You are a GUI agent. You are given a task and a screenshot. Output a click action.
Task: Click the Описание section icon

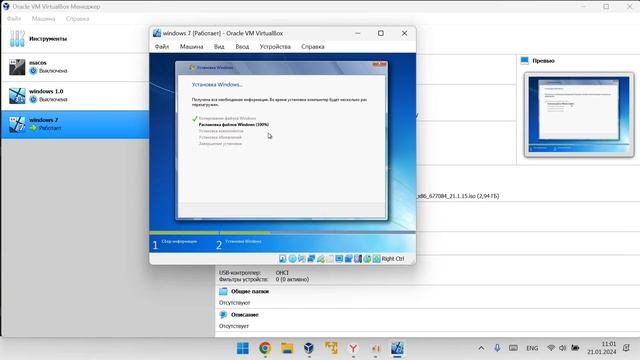(223, 315)
